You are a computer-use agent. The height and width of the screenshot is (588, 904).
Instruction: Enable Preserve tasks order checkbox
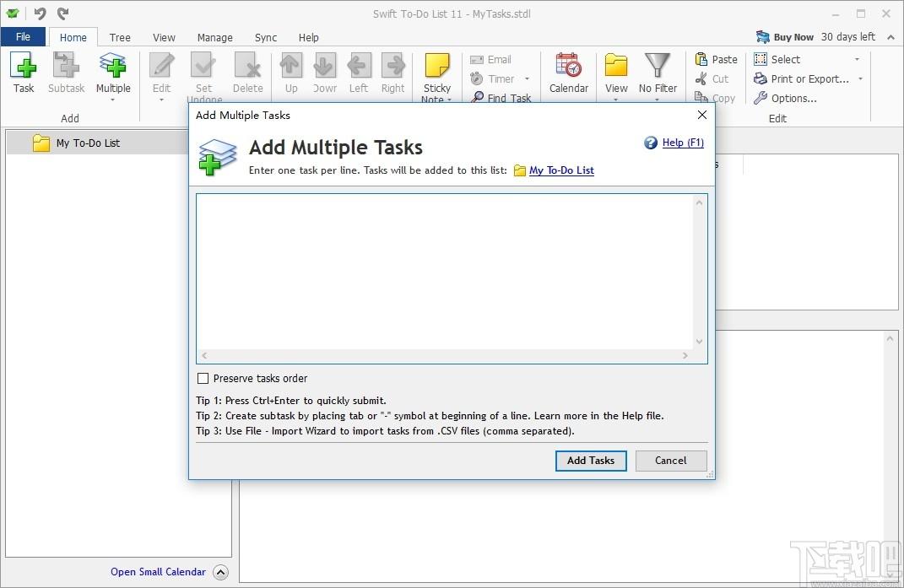[x=203, y=378]
